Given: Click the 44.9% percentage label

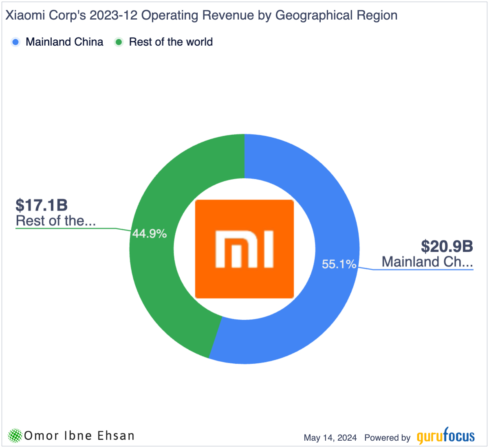Looking at the screenshot, I should (149, 233).
